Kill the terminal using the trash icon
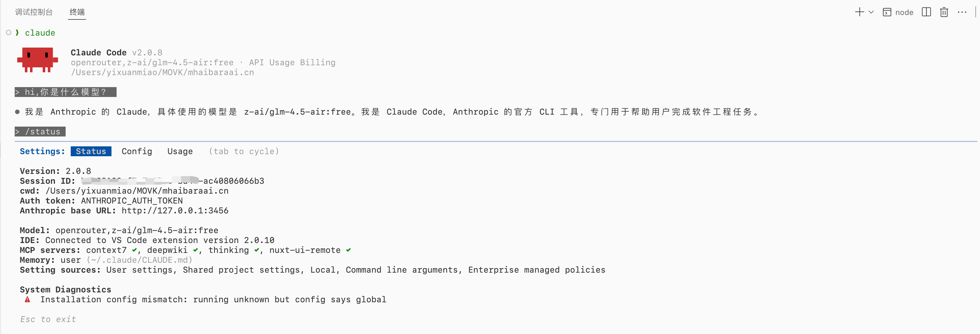This screenshot has height=334, width=980. point(944,12)
